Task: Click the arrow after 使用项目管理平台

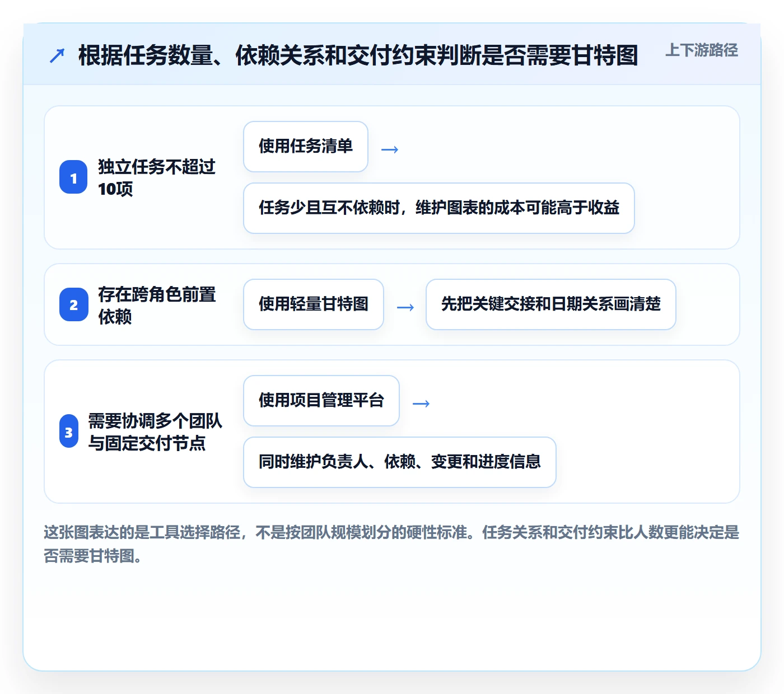Action: (x=421, y=404)
